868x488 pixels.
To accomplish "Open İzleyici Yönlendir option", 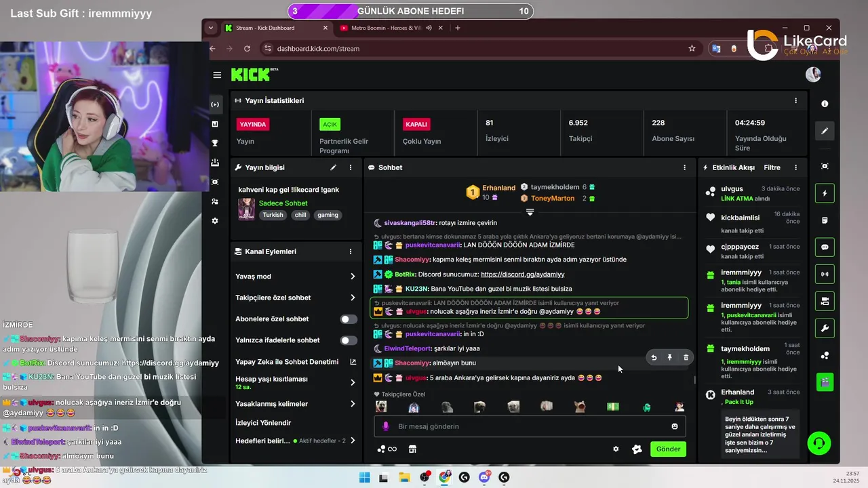I will pos(263,423).
